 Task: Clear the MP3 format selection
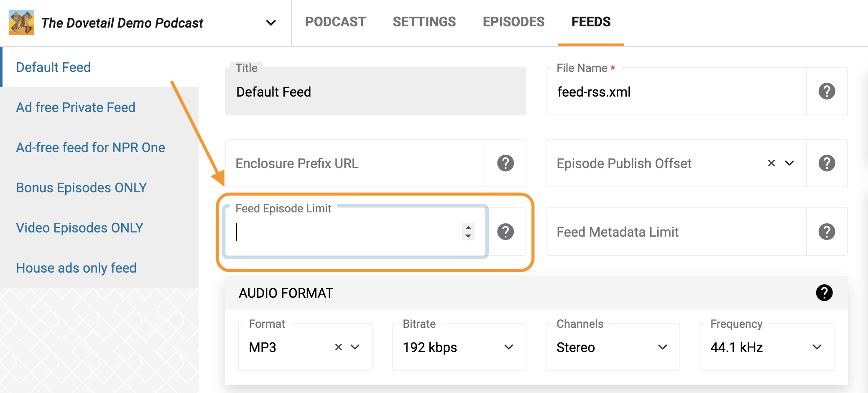[339, 347]
